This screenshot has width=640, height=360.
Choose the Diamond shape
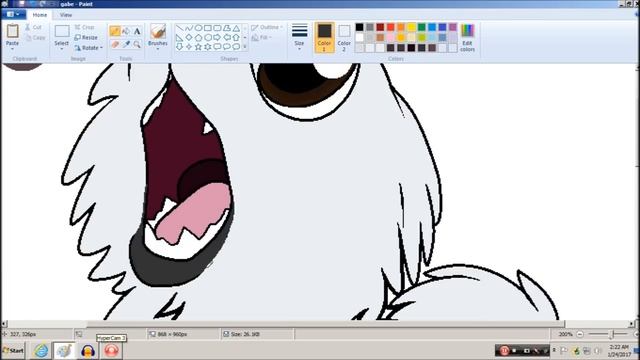click(189, 38)
